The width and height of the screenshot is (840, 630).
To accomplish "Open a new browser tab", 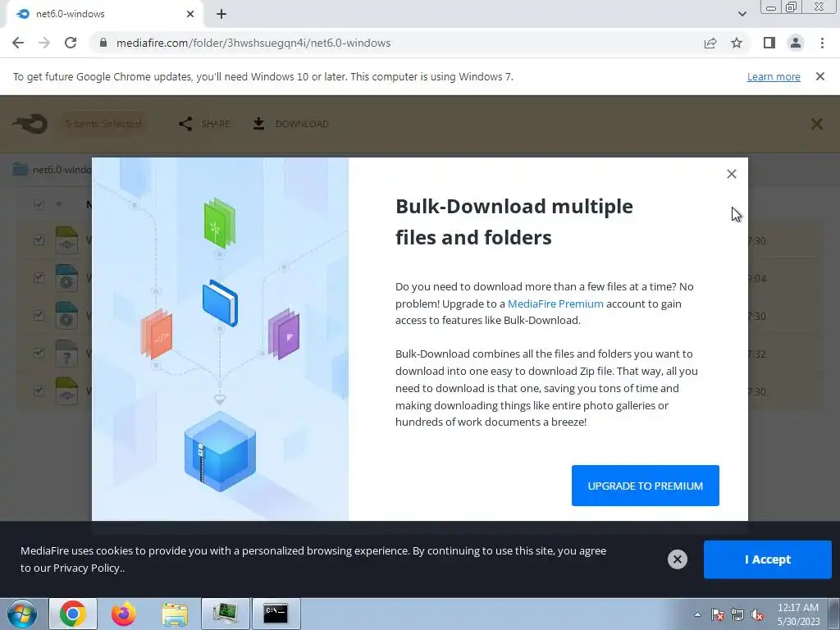I will click(x=221, y=14).
